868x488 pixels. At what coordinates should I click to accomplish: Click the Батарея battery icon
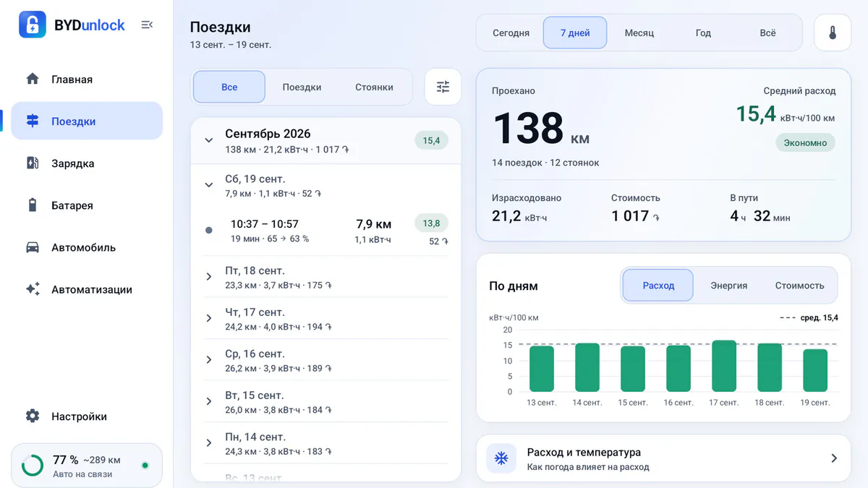[33, 205]
